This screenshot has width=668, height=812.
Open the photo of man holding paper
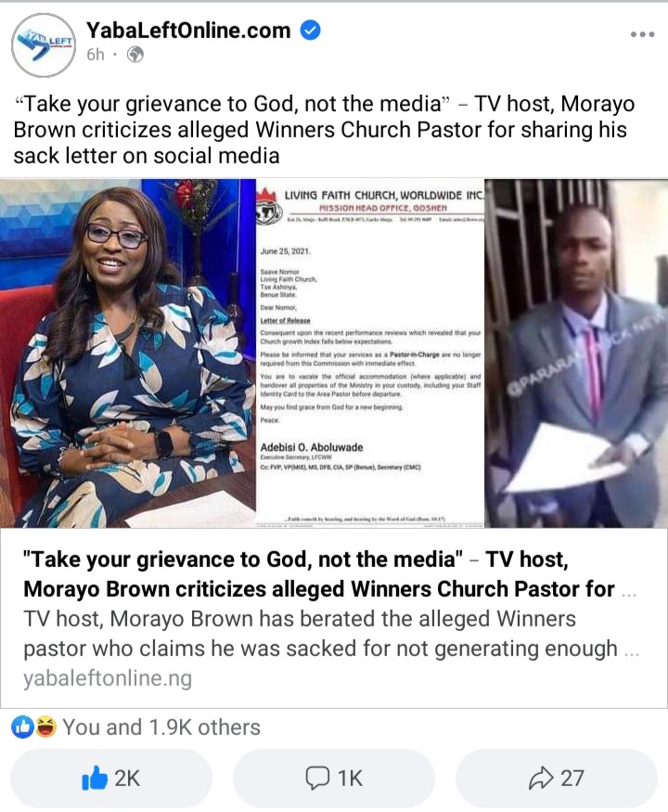click(x=576, y=354)
